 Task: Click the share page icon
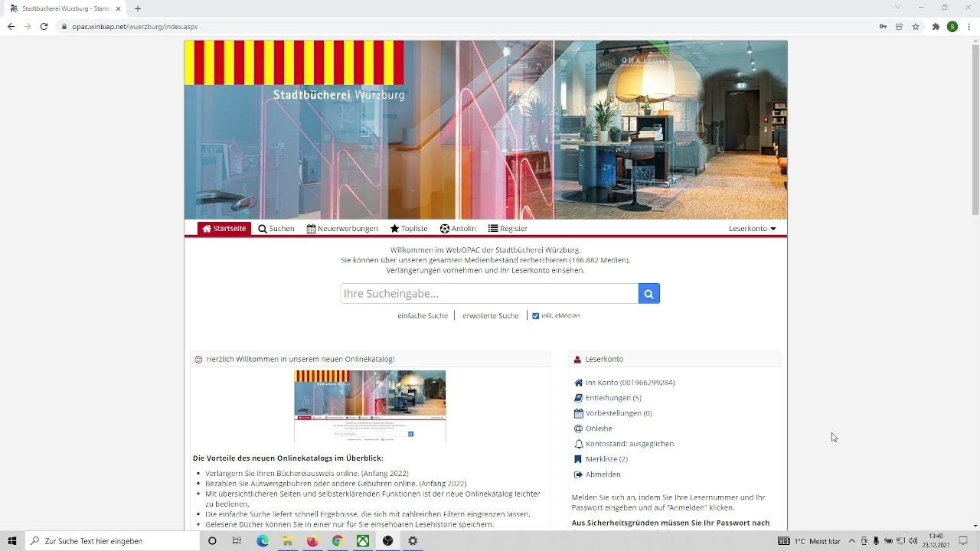click(x=899, y=27)
